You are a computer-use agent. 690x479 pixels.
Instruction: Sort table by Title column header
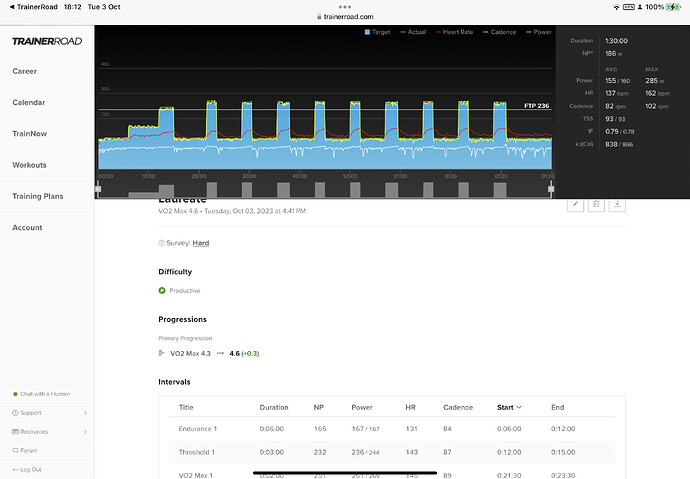[x=186, y=407]
